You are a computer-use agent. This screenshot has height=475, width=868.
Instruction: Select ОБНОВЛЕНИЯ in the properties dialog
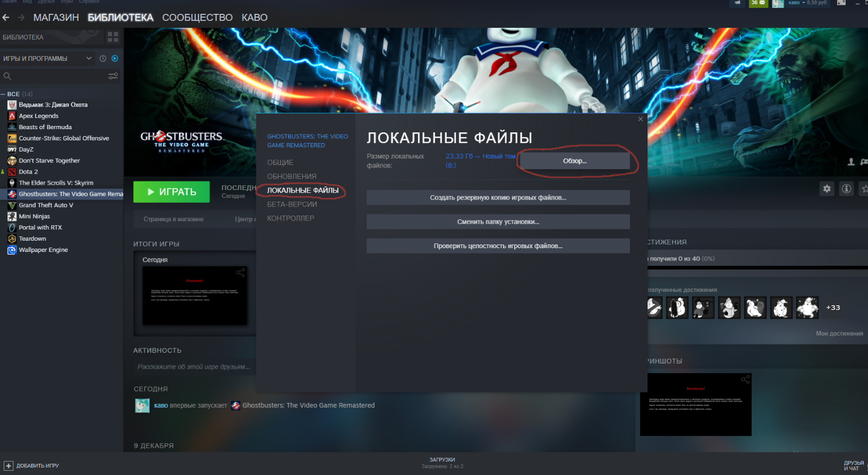[292, 176]
